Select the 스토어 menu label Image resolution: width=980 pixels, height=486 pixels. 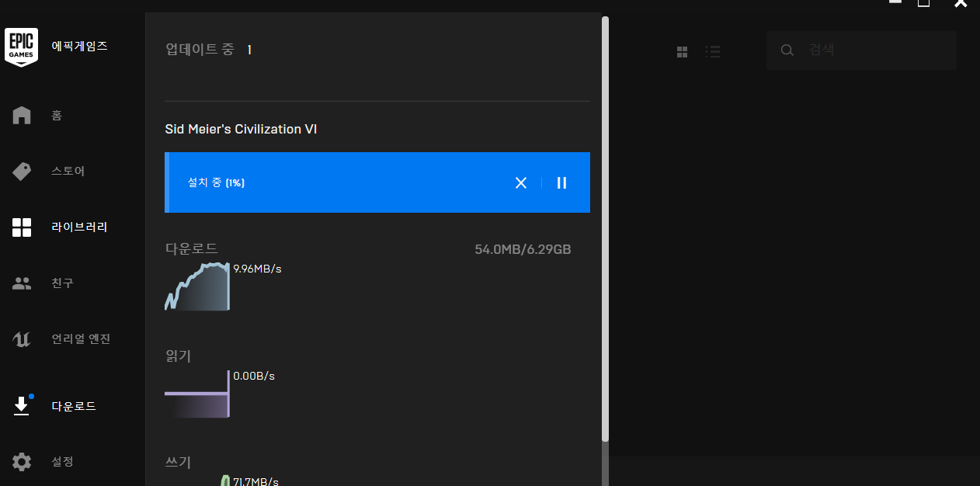point(68,171)
